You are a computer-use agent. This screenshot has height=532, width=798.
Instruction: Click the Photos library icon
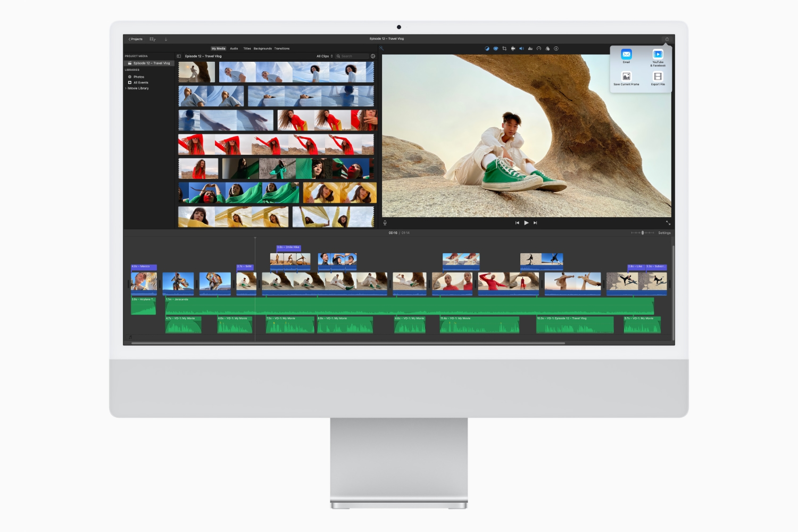(130, 77)
